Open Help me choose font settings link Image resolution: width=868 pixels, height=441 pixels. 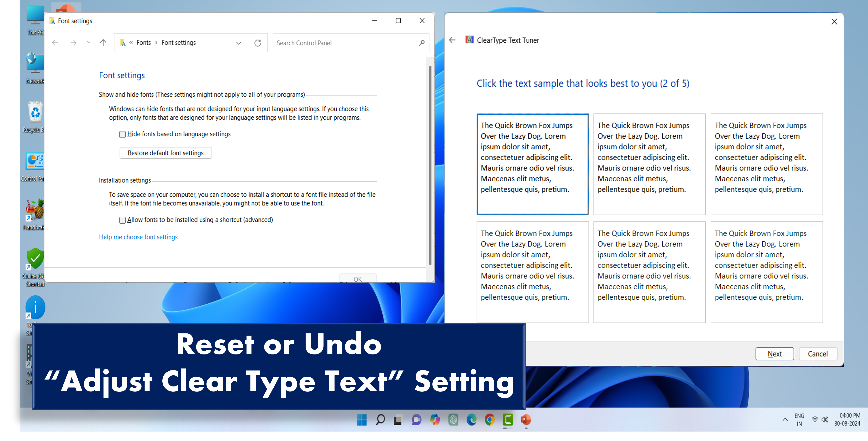tap(138, 237)
